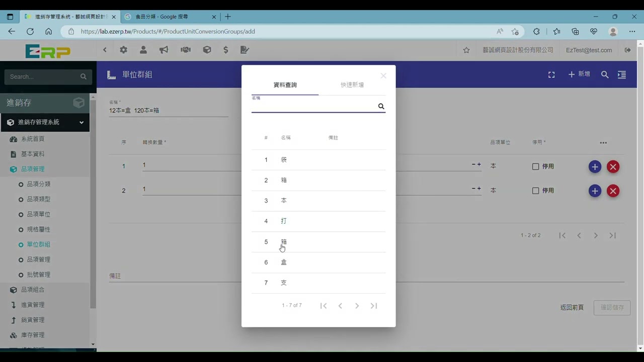Open the megaphone announcements icon
Image resolution: width=644 pixels, height=362 pixels.
pos(164,50)
